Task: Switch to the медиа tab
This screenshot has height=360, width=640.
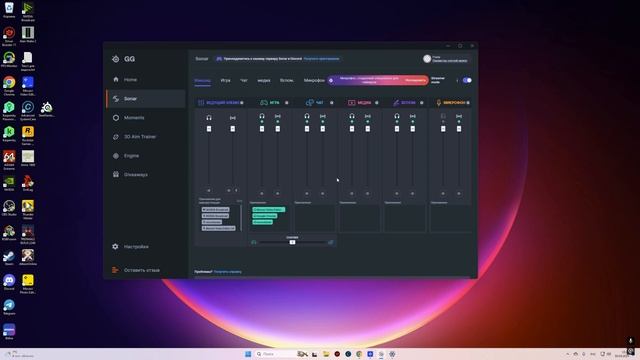Action: pos(264,80)
